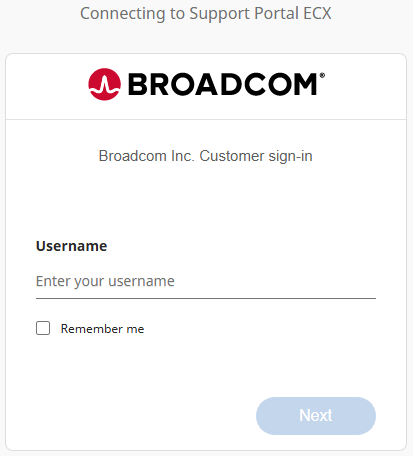Click the registered trademark symbol after BROADCOM
Image resolution: width=413 pixels, height=456 pixels.
(x=322, y=75)
